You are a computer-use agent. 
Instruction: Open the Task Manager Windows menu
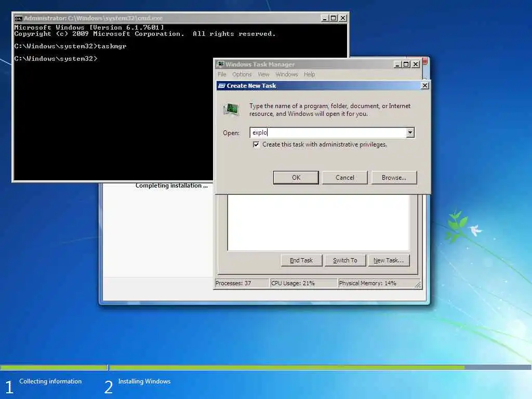pyautogui.click(x=287, y=74)
